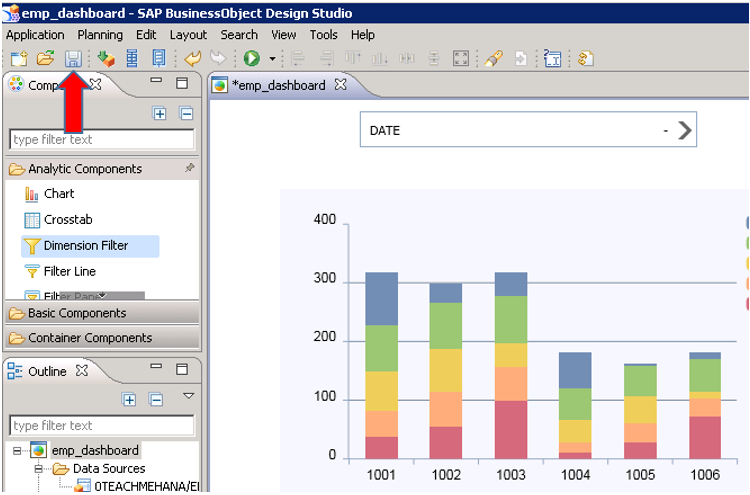Minimize the Components panel
The height and width of the screenshot is (495, 750).
(x=156, y=80)
